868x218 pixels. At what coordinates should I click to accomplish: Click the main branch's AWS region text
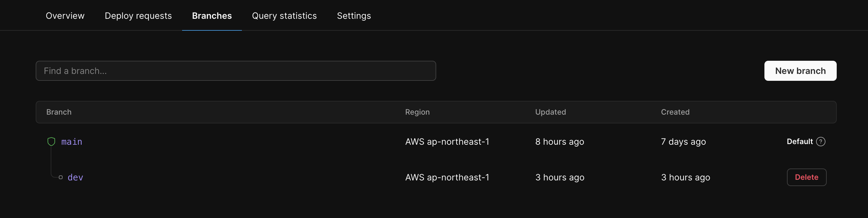click(x=447, y=142)
